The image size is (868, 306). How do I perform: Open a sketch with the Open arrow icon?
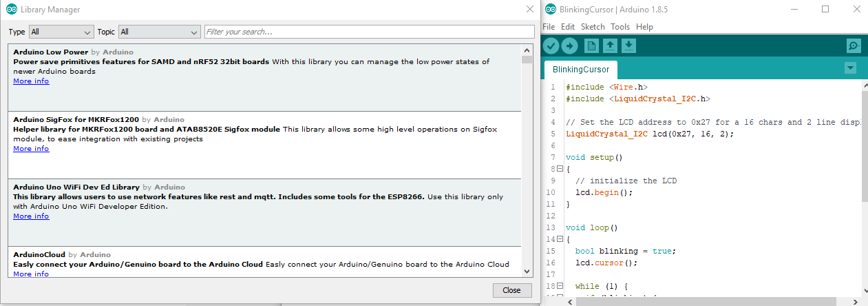click(610, 46)
